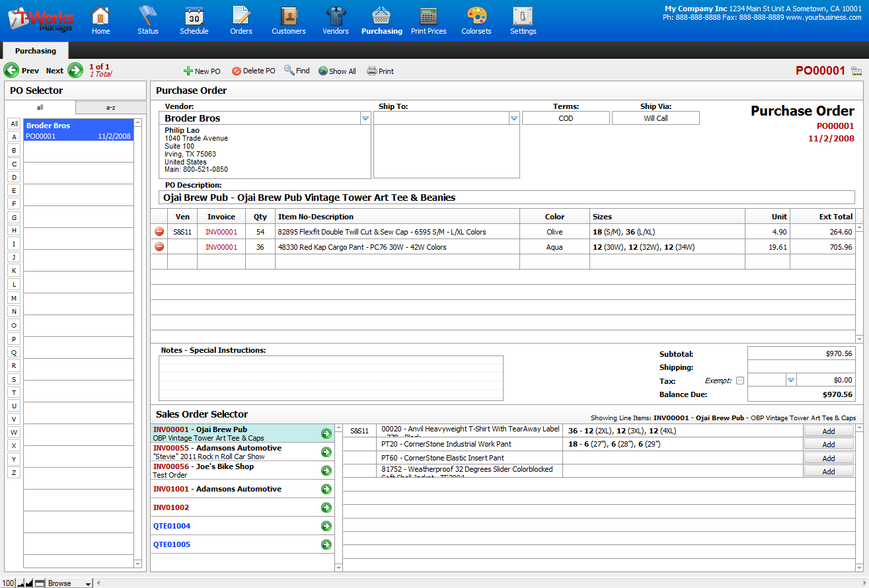Viewport: 869px width, 588px height.
Task: Load INV01002 line items
Action: 326,507
